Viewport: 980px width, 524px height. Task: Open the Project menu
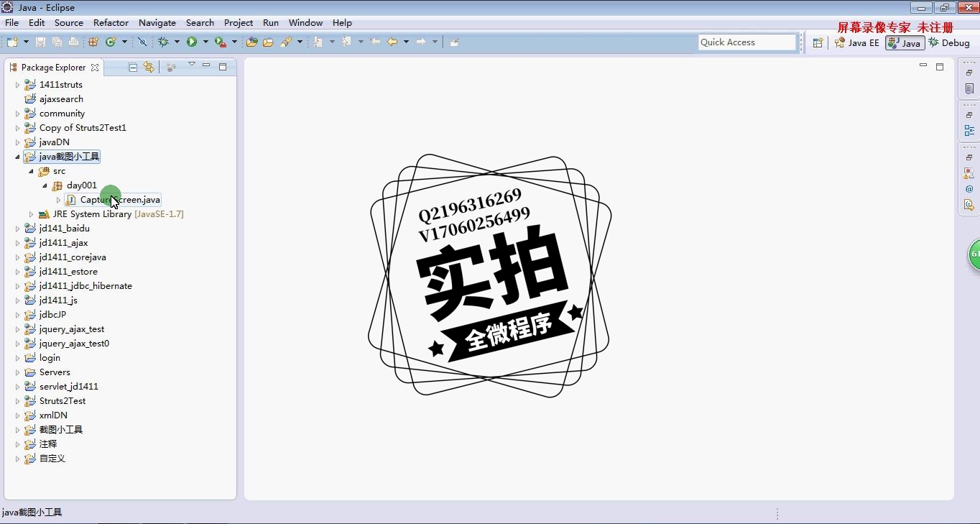pyautogui.click(x=239, y=22)
